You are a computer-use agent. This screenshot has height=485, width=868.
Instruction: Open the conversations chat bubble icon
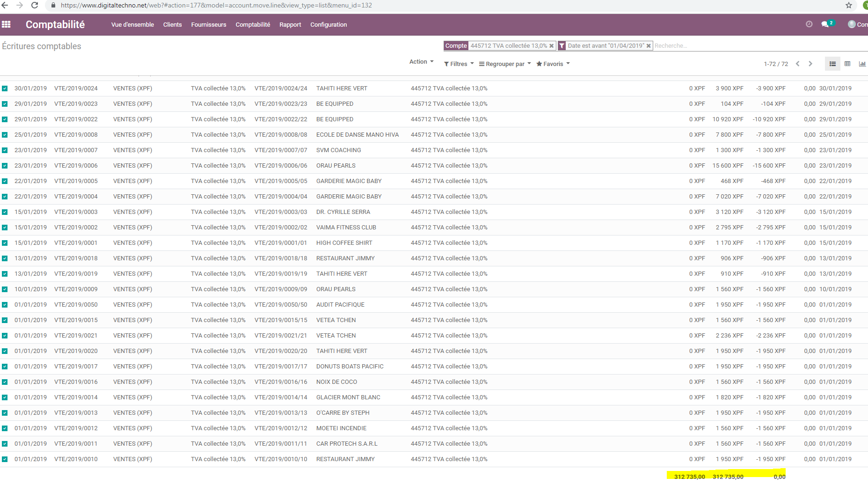(825, 24)
